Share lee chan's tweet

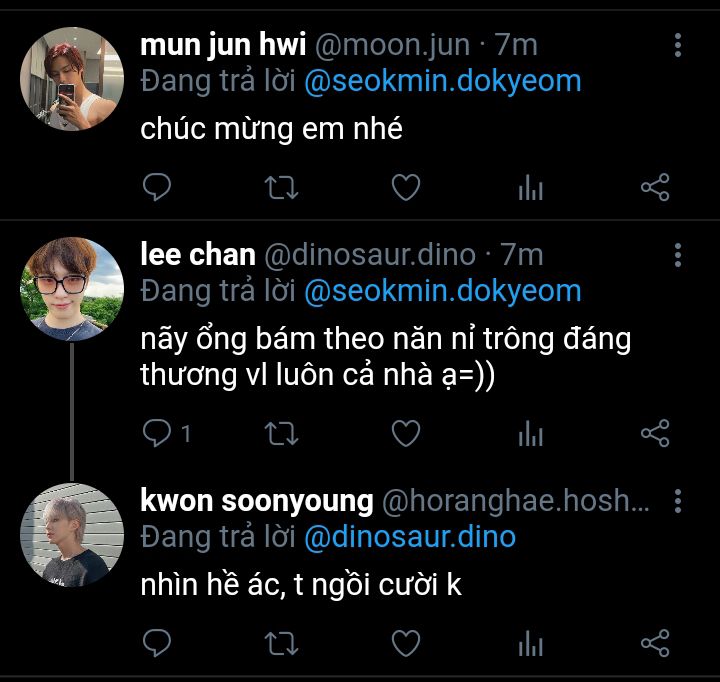pyautogui.click(x=654, y=433)
